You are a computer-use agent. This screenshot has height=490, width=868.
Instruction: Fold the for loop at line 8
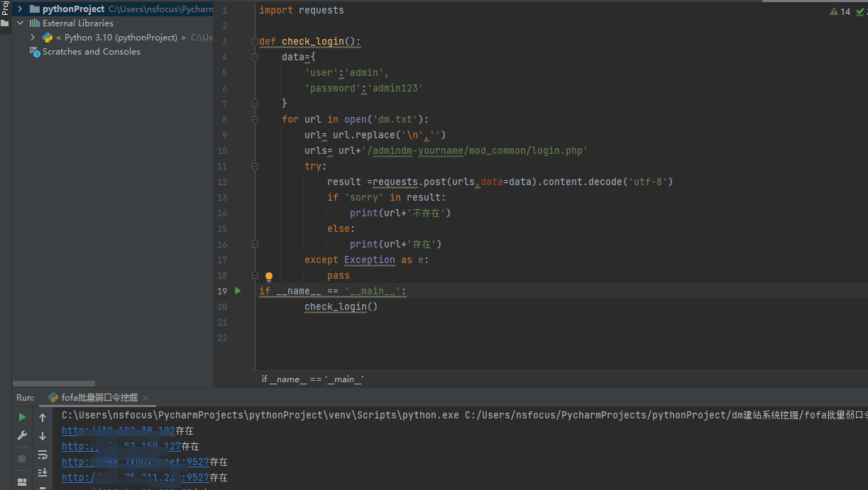click(x=255, y=120)
